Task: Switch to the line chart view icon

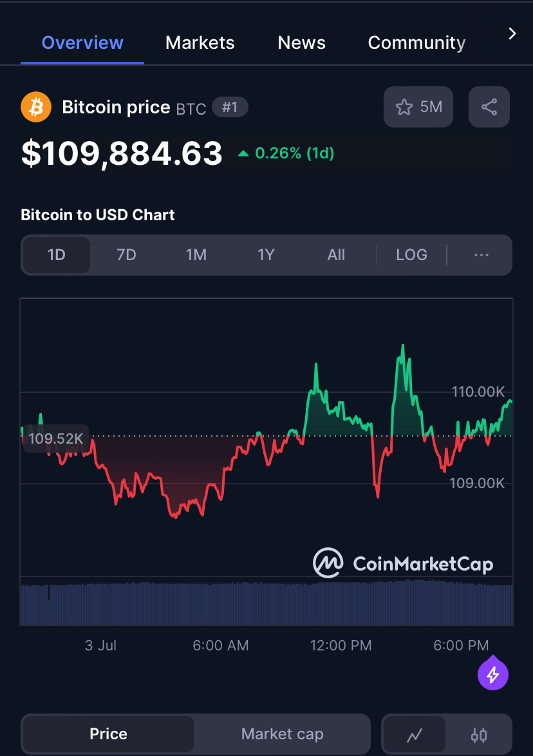Action: click(x=415, y=735)
